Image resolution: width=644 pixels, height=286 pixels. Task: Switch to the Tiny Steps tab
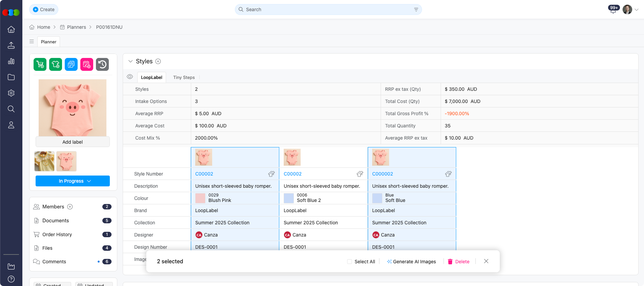(184, 77)
